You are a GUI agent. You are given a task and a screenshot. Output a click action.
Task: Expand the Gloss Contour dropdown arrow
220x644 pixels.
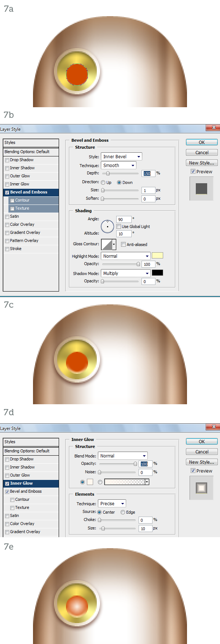click(x=114, y=244)
